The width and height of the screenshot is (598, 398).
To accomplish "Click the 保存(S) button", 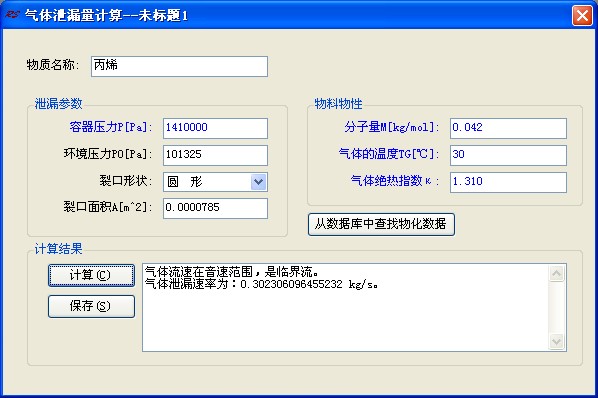I will pos(91,306).
